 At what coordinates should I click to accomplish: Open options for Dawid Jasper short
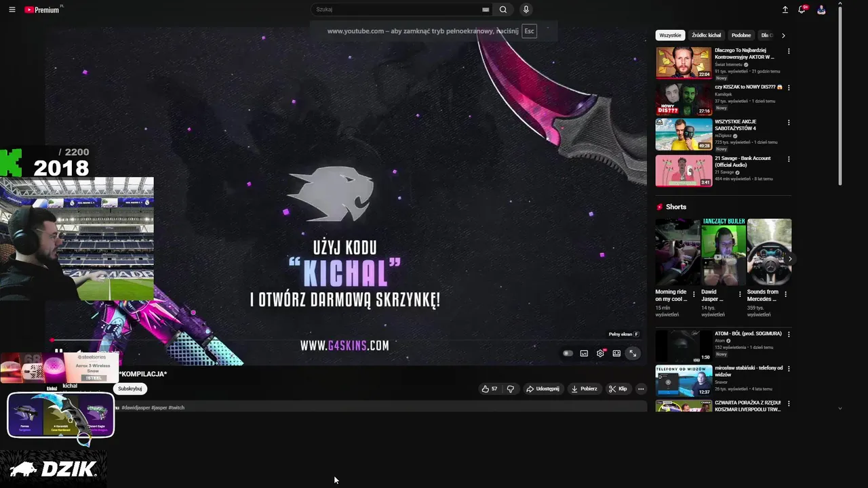click(x=740, y=294)
